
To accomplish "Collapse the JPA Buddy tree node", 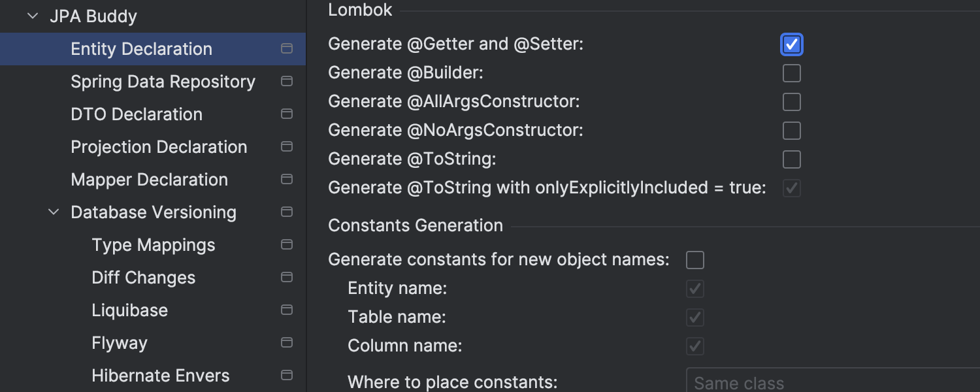I will pos(33,16).
